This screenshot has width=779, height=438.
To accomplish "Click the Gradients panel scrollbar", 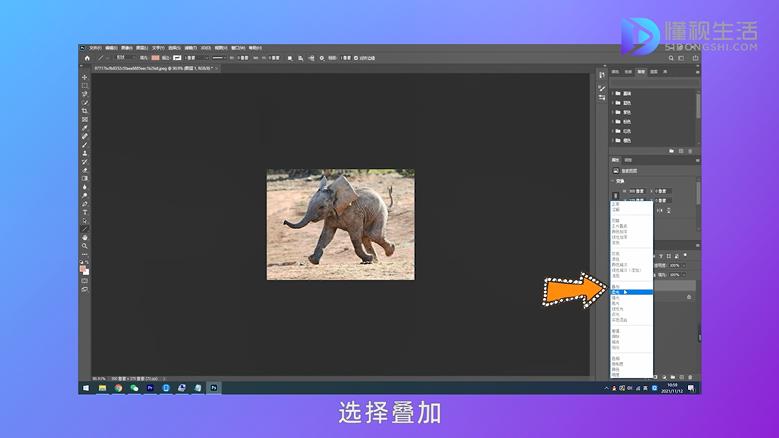I will click(x=698, y=105).
